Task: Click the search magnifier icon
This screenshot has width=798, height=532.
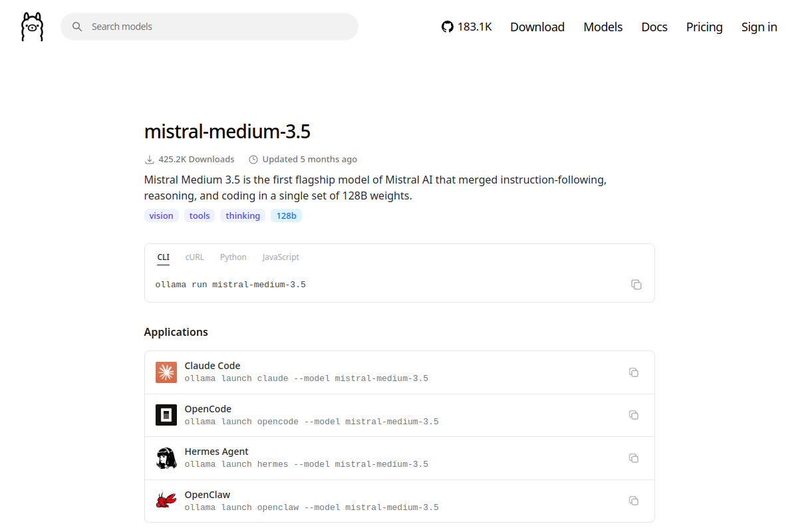Action: pos(77,27)
